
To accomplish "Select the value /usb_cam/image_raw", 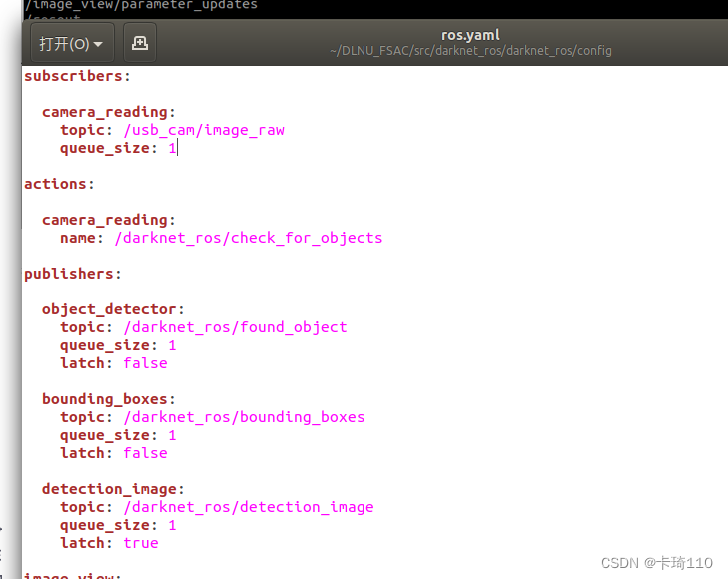I will point(204,131).
